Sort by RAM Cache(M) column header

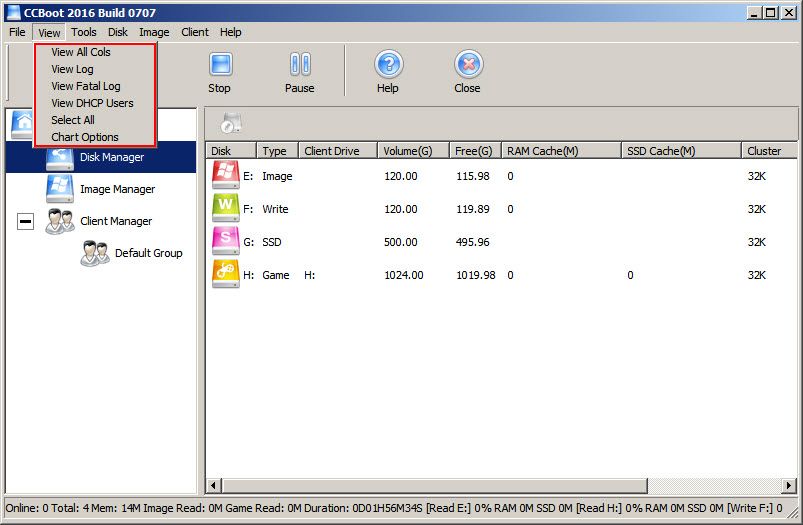pyautogui.click(x=561, y=151)
